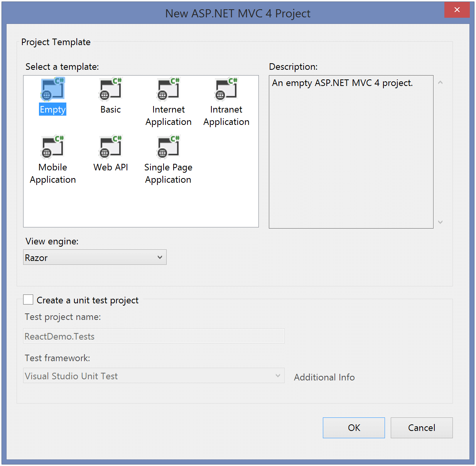Screen dimensions: 476x466
Task: Select the Empty template icon
Action: click(53, 89)
